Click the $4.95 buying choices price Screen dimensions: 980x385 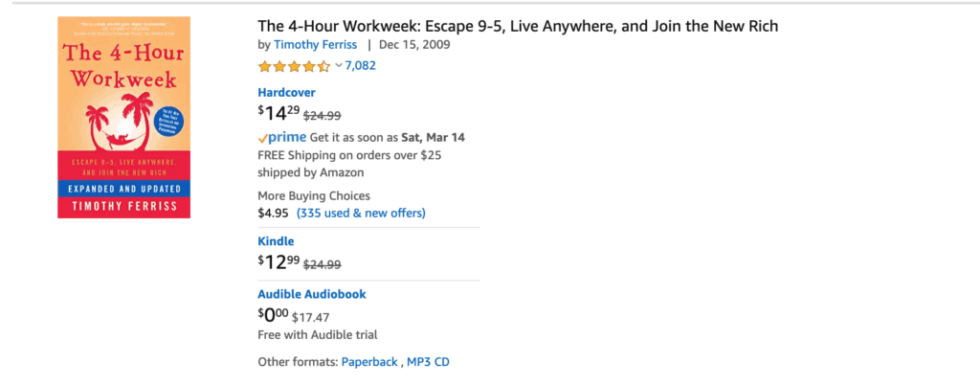pos(273,213)
